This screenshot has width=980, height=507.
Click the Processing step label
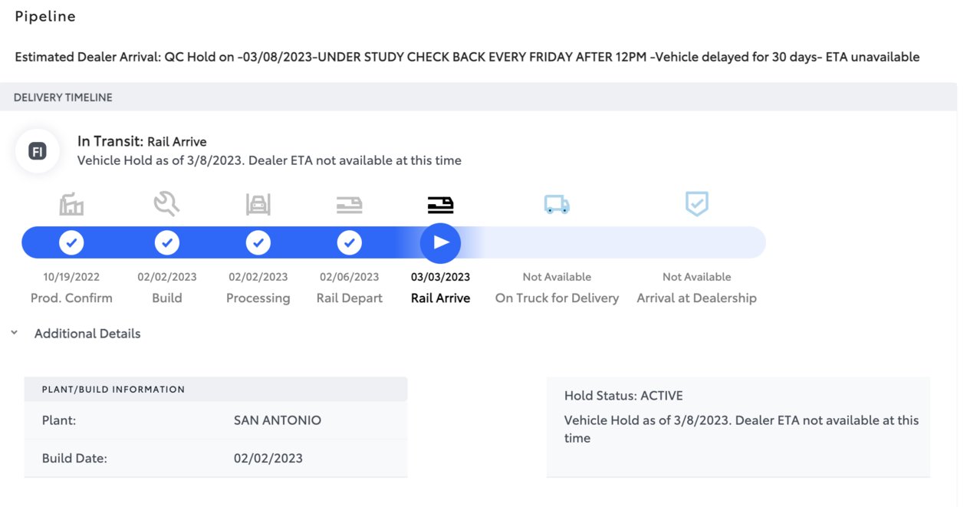tap(258, 298)
